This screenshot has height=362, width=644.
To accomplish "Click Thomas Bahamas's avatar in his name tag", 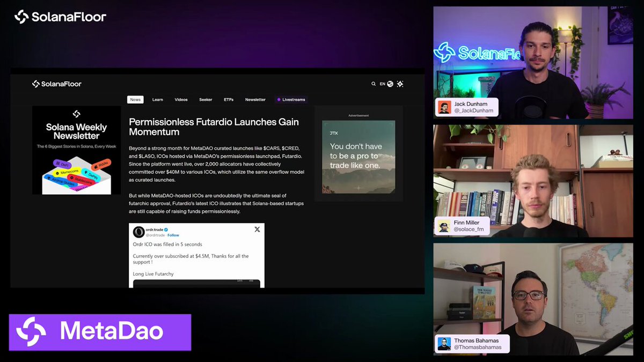I will (x=444, y=344).
